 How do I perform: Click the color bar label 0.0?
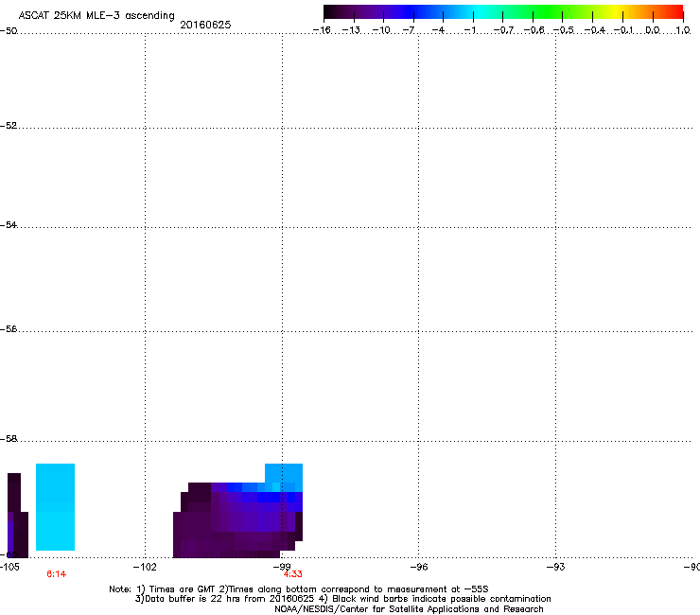pos(653,30)
